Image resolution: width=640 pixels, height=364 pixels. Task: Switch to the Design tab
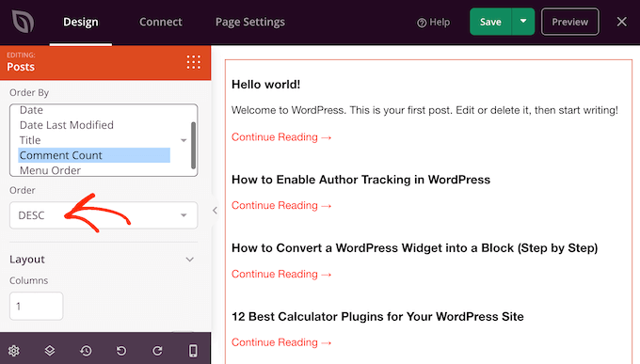click(x=80, y=22)
